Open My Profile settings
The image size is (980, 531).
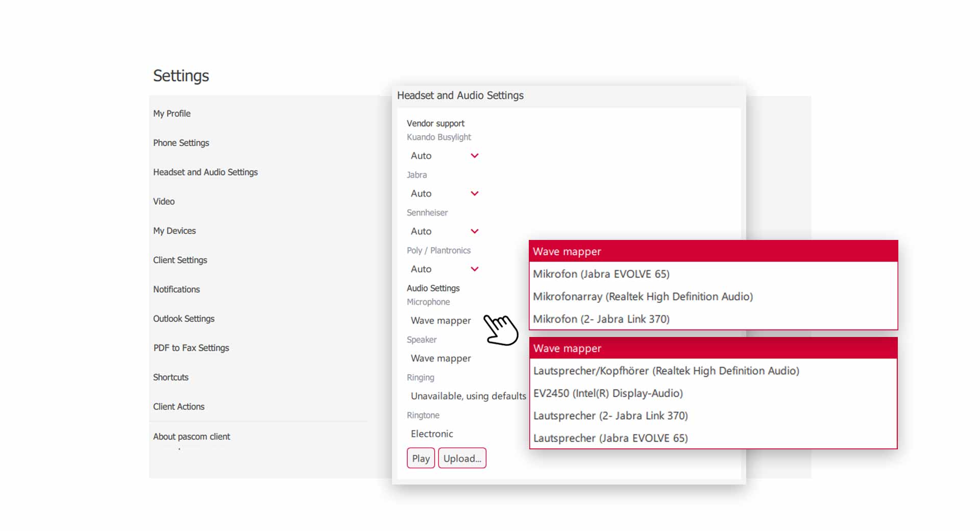tap(172, 113)
